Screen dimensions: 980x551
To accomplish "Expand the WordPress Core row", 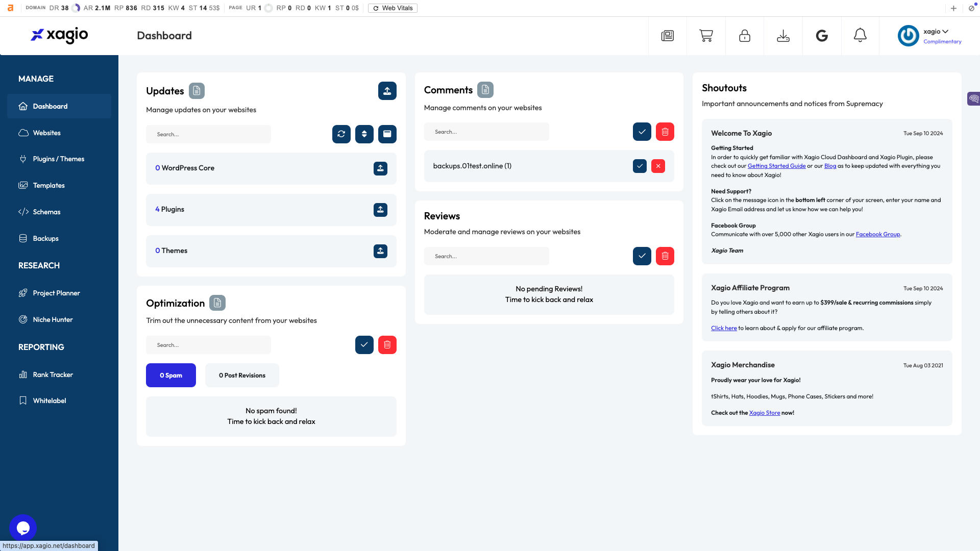I will (271, 168).
